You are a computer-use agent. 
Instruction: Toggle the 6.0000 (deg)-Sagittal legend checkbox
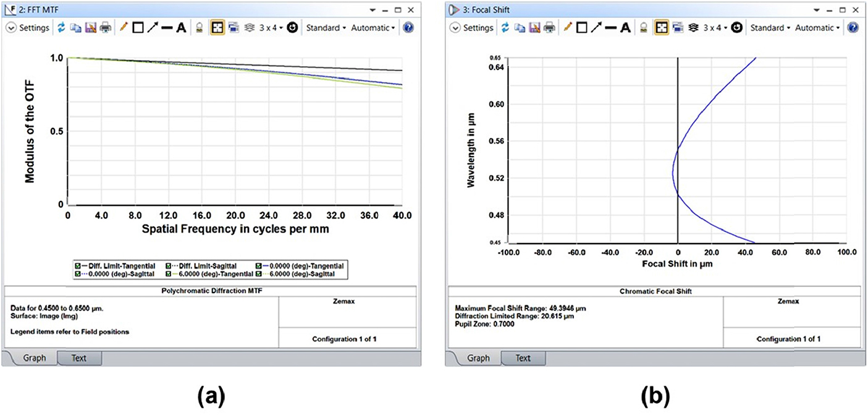click(259, 273)
